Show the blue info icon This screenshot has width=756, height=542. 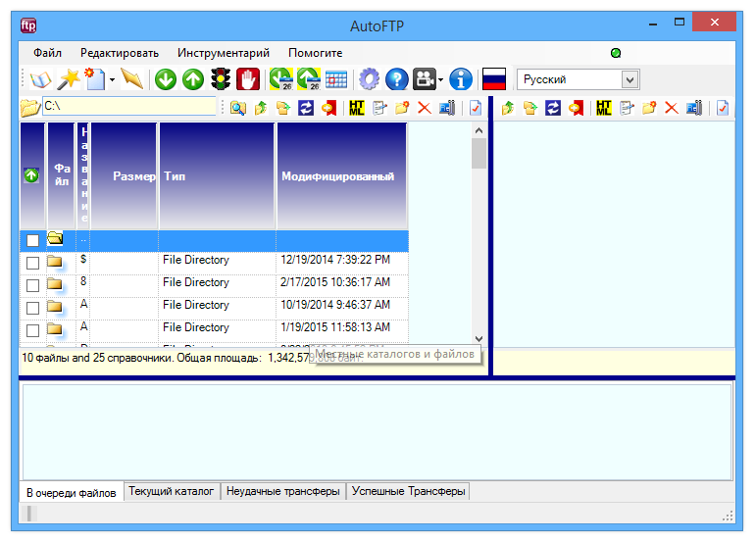tap(461, 79)
